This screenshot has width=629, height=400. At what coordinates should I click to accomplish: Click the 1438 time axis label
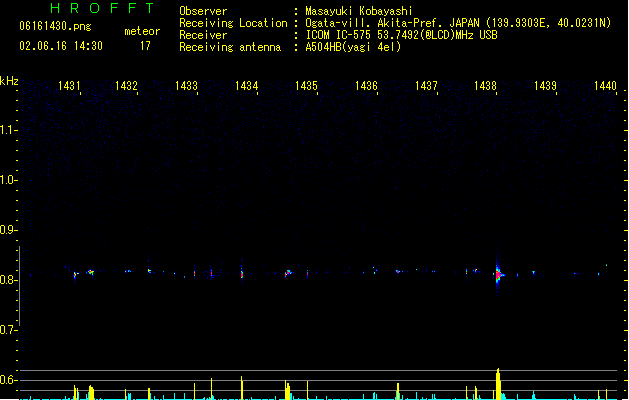[485, 86]
